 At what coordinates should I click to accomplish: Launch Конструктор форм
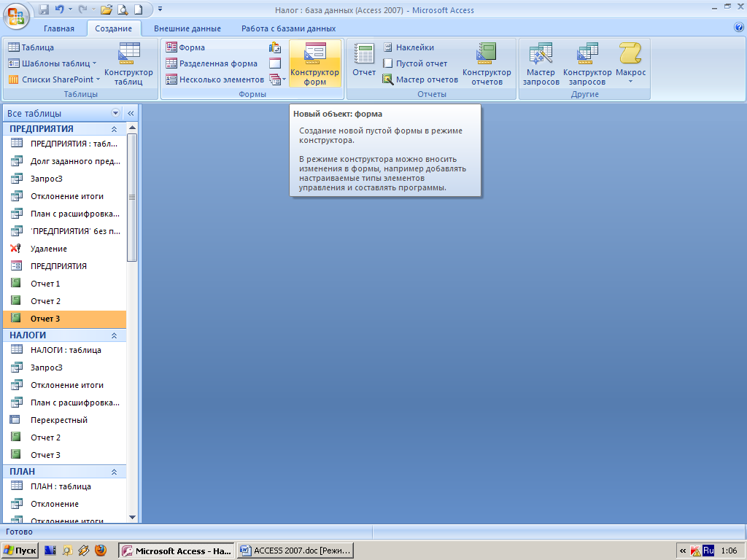[315, 64]
